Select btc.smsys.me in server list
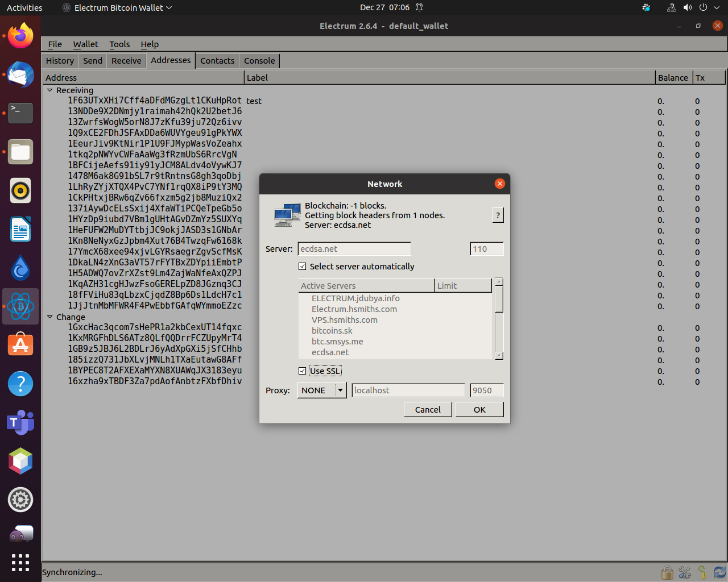 (x=337, y=342)
